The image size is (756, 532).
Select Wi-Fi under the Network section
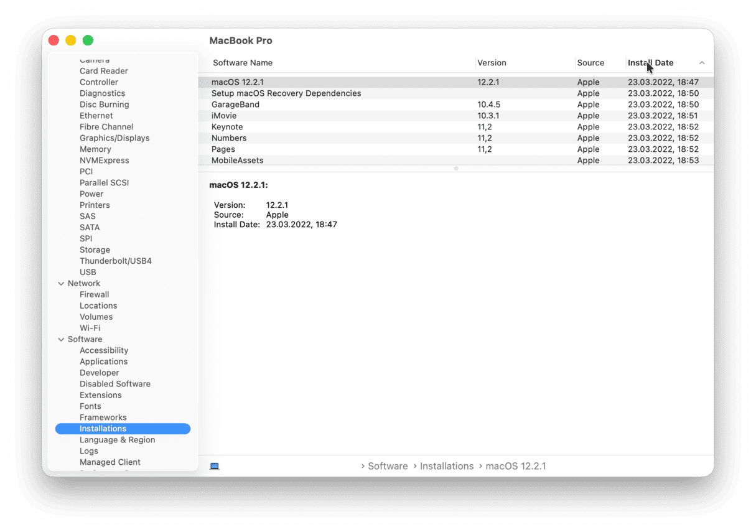click(x=90, y=328)
